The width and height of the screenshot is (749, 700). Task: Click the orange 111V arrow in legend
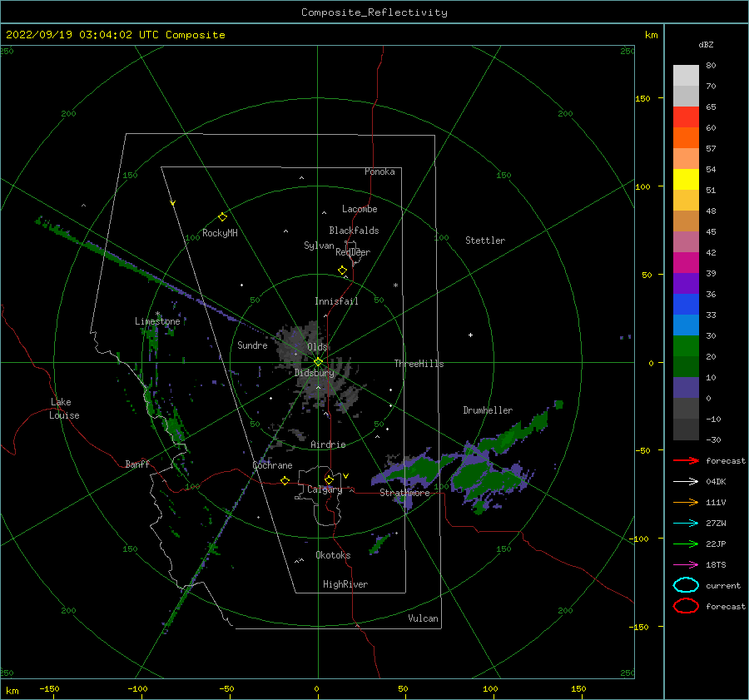point(686,502)
